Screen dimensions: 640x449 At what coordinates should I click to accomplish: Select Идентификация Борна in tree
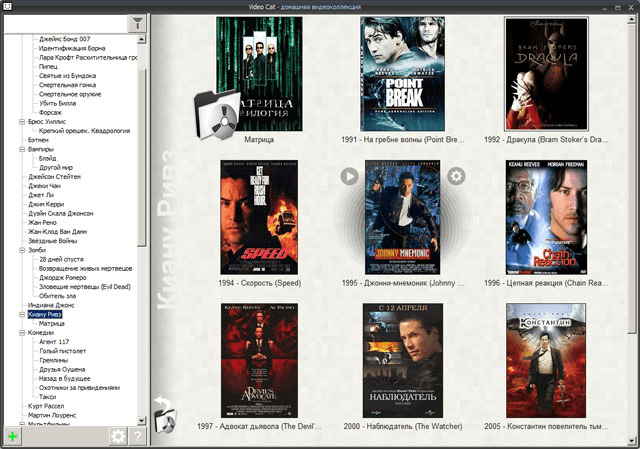[72, 48]
